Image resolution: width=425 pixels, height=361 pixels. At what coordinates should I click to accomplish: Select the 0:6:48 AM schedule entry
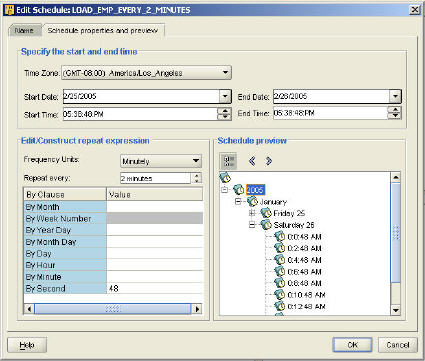point(304,272)
